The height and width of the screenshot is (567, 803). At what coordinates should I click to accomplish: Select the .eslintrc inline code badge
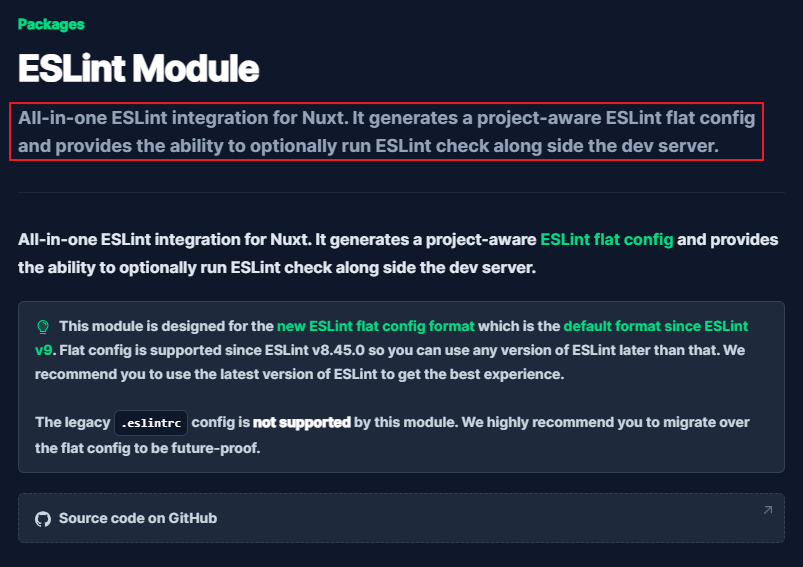(x=151, y=423)
